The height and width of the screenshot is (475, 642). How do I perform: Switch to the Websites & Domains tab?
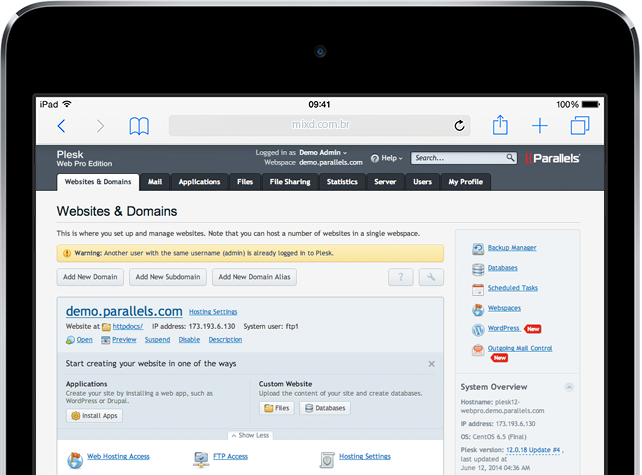[98, 182]
